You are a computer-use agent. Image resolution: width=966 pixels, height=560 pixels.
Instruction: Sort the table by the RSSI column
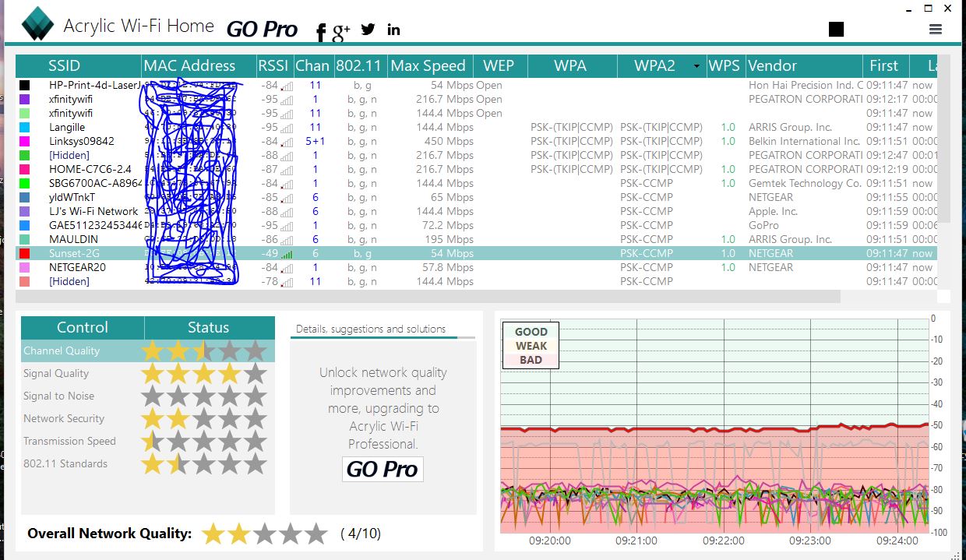point(273,66)
